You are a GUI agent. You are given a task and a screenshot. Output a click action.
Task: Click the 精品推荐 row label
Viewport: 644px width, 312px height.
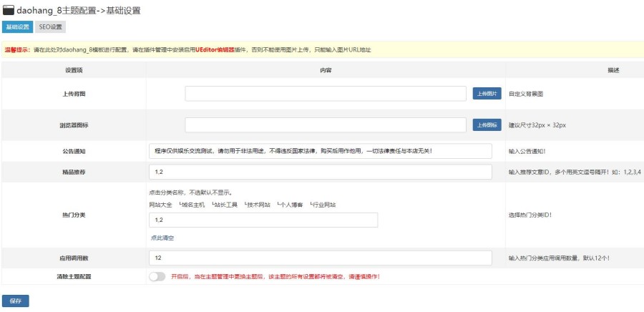point(74,172)
